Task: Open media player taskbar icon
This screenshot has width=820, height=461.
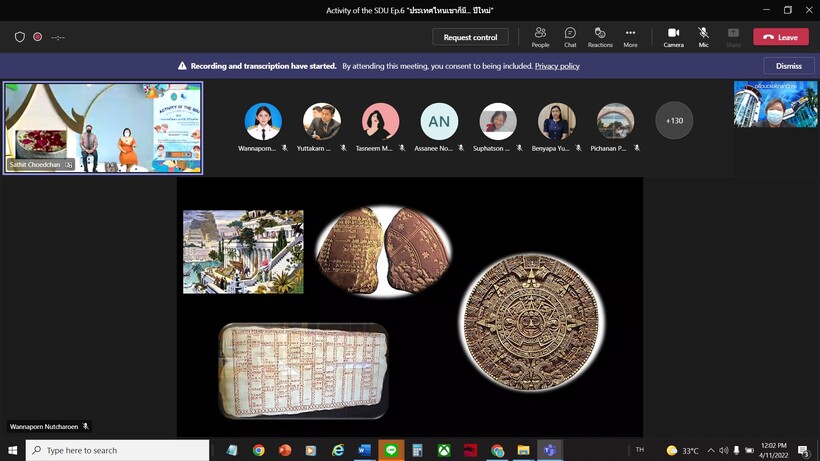Action: (311, 450)
